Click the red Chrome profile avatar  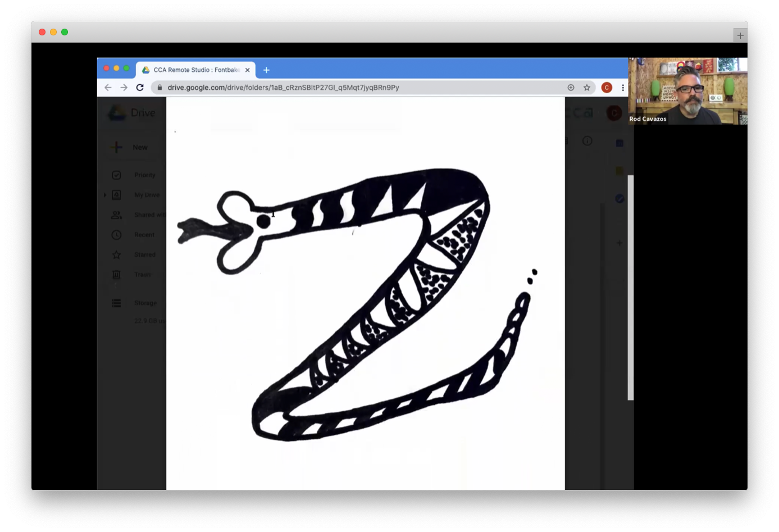[607, 88]
